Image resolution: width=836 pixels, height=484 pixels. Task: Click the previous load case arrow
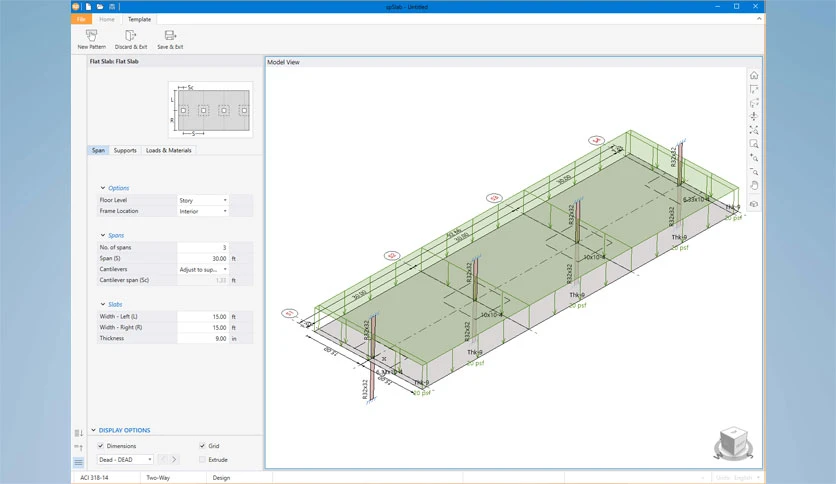[x=163, y=459]
